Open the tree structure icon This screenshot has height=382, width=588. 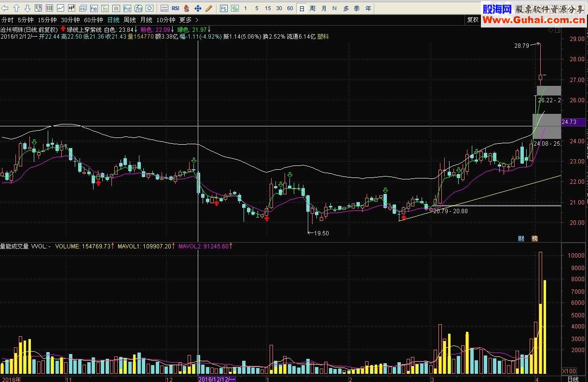pos(105,8)
